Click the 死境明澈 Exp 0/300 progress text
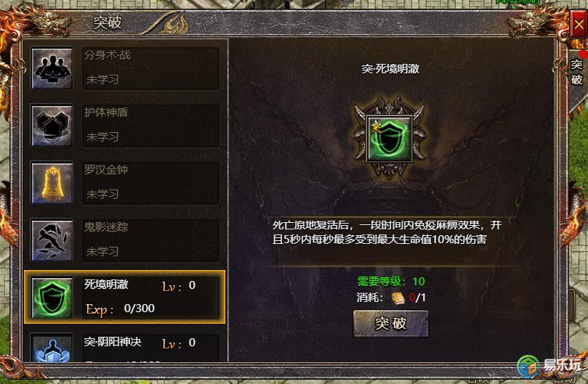 point(120,309)
